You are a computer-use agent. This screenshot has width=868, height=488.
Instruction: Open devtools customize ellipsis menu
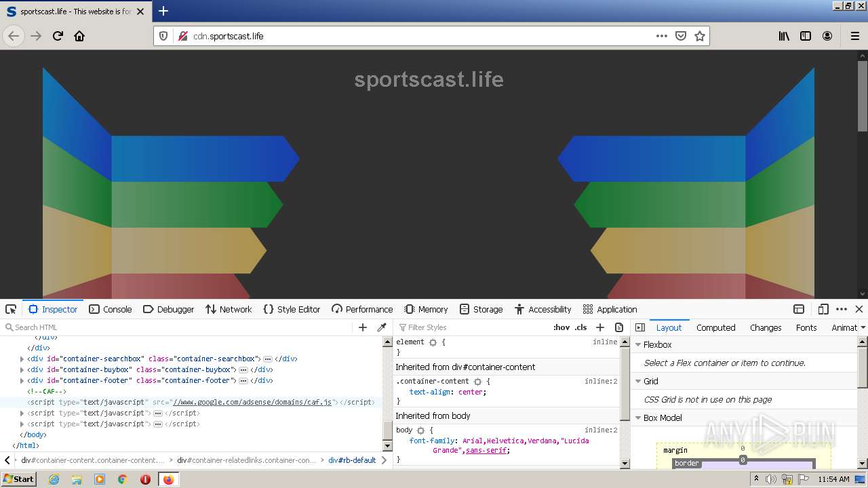pyautogui.click(x=842, y=309)
